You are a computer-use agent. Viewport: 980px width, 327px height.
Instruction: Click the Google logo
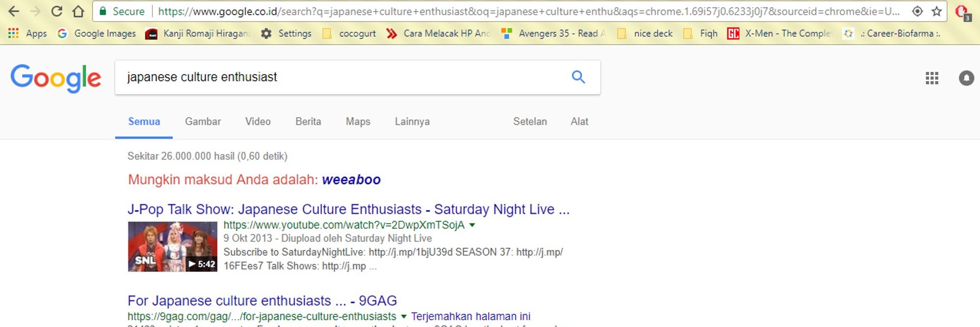click(56, 78)
